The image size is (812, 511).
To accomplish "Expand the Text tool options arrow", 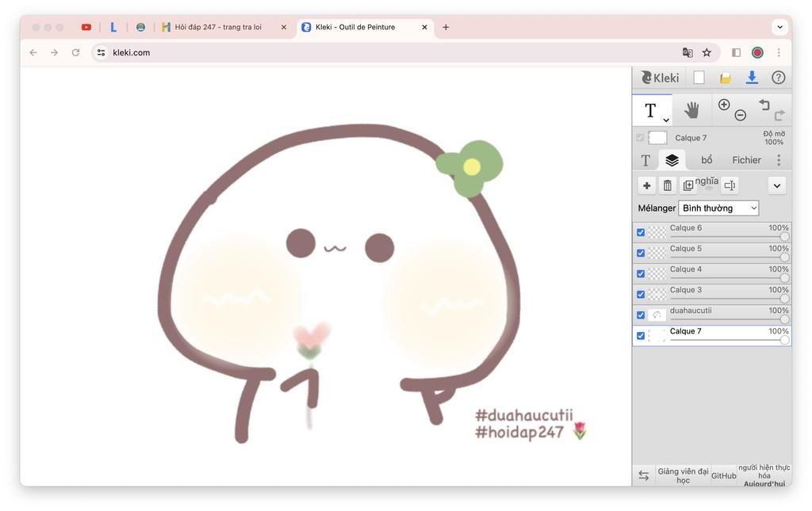I will (666, 120).
